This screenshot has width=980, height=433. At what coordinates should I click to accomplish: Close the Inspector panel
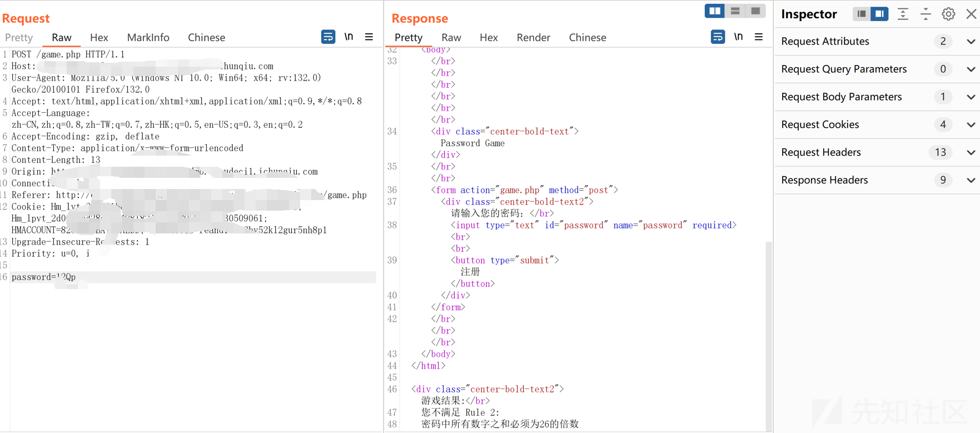pyautogui.click(x=971, y=14)
